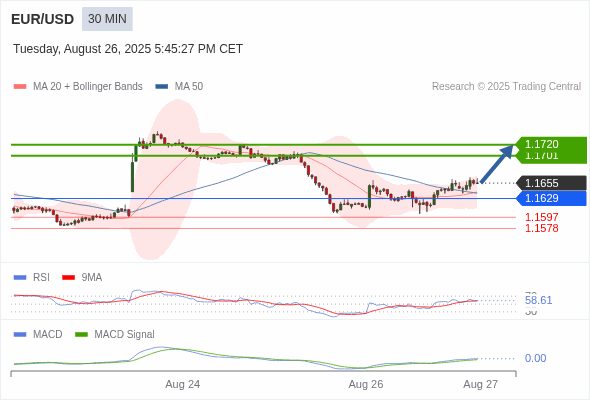The image size is (590, 400).
Task: Select the MACD Signal legend label
Action: [x=124, y=335]
